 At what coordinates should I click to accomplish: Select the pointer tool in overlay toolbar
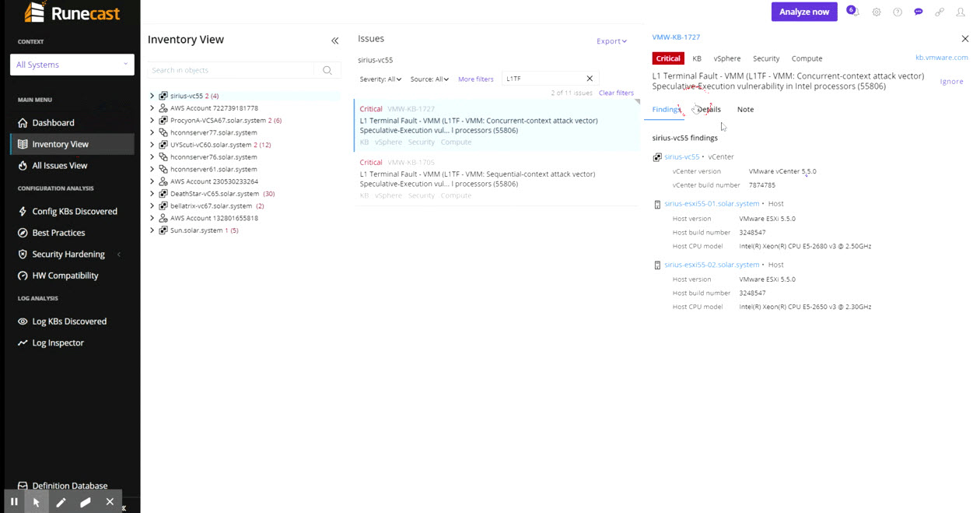[37, 502]
